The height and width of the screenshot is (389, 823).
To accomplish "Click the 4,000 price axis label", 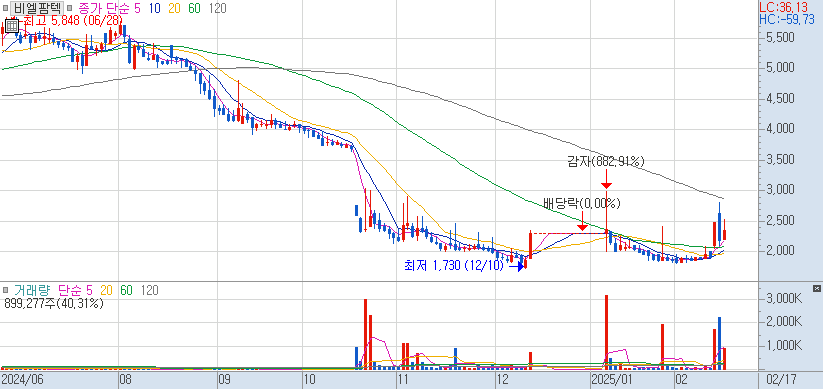I will (x=780, y=128).
